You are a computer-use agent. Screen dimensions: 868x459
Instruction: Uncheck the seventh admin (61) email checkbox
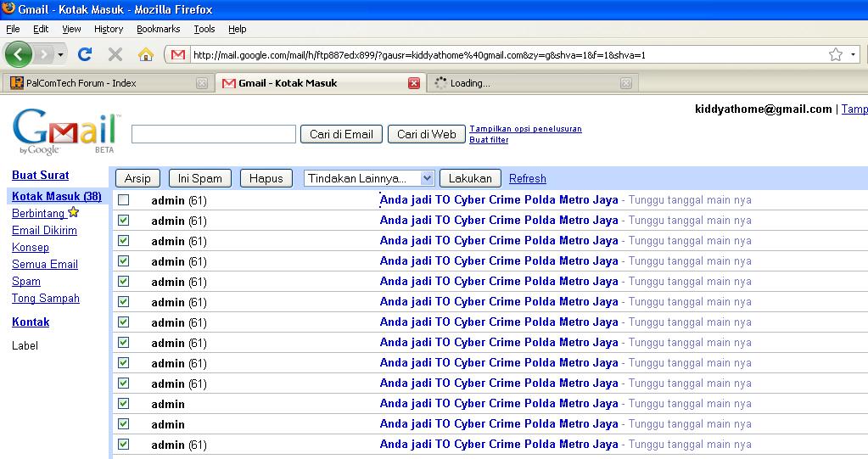(123, 322)
